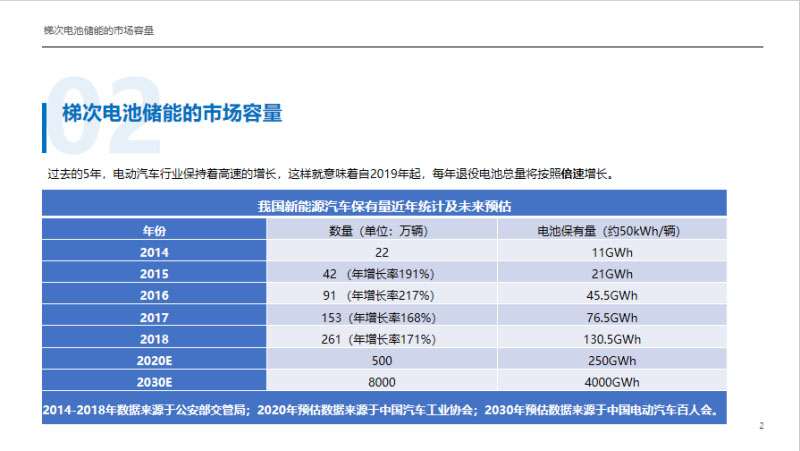Click the 年份 column header
800x451 pixels.
pos(154,230)
